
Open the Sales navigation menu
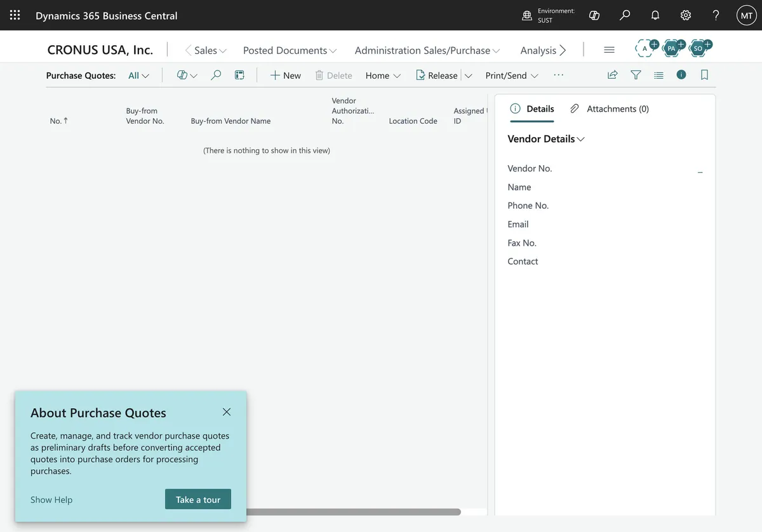coord(210,50)
